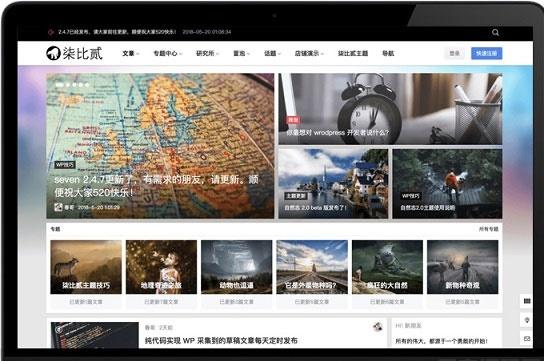Expand the 专题中心 dropdown menu

click(x=168, y=53)
